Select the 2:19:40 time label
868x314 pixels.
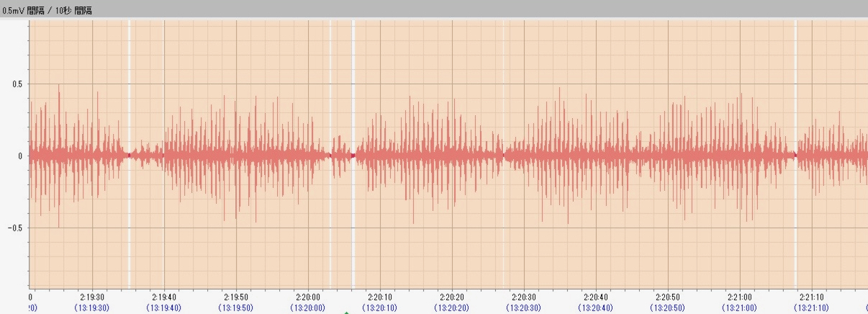[x=164, y=297]
